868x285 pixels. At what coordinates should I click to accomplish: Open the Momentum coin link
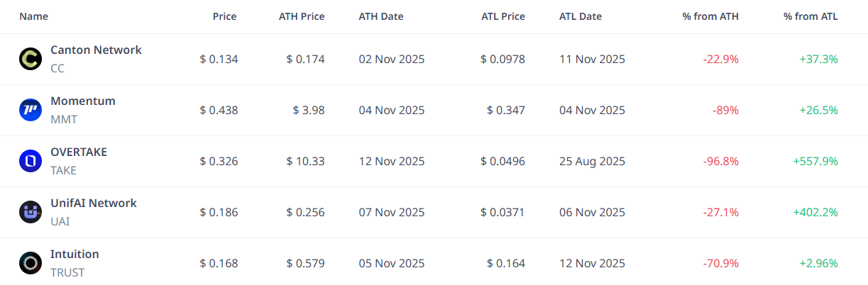82,101
